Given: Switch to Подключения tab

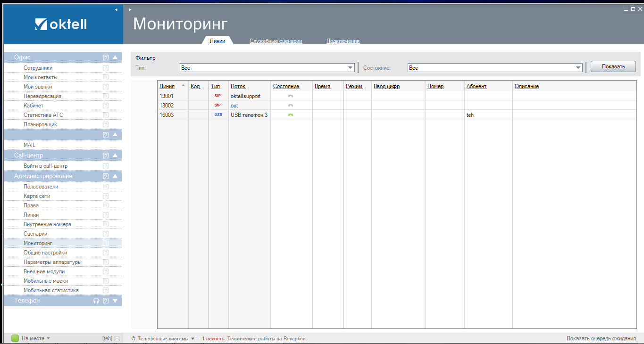Looking at the screenshot, I should pos(343,41).
